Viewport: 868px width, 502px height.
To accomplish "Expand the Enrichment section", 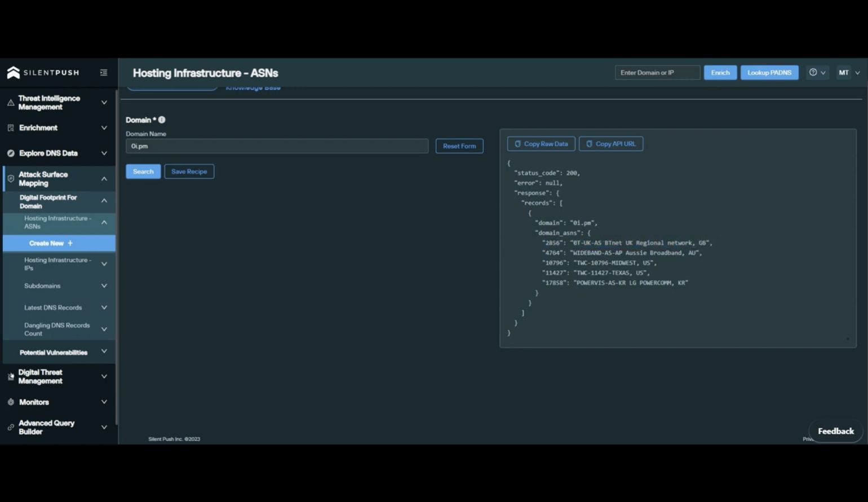I will tap(104, 128).
